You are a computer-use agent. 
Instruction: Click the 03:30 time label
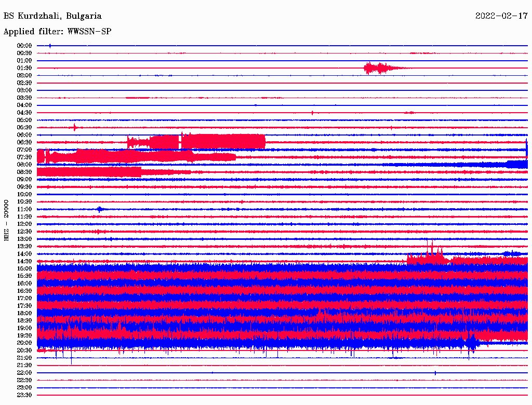[x=24, y=98]
